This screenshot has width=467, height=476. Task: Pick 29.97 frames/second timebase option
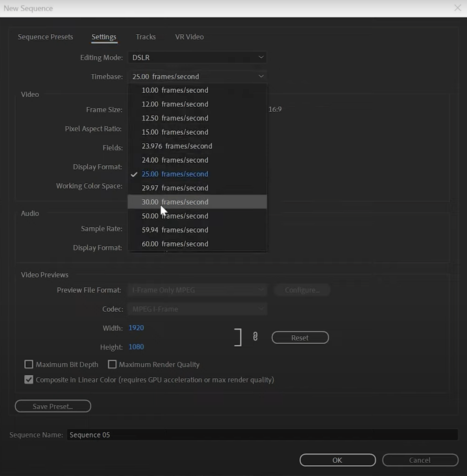pyautogui.click(x=197, y=188)
